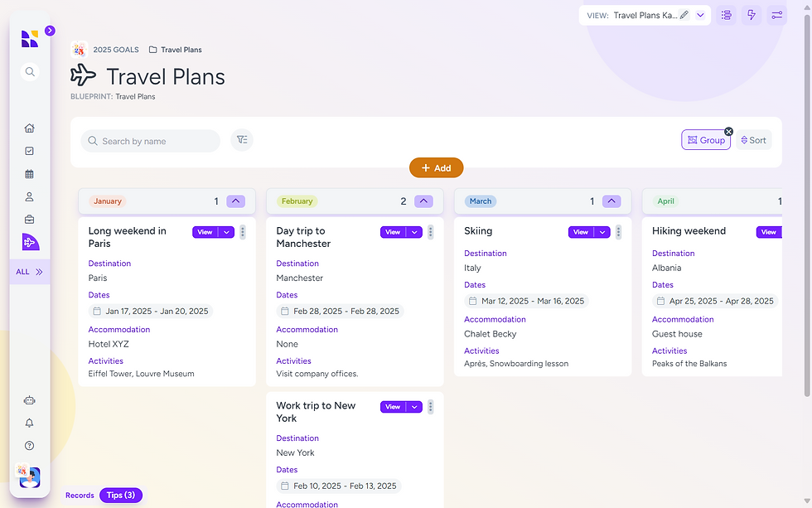
Task: Collapse the February column
Action: pyautogui.click(x=423, y=201)
